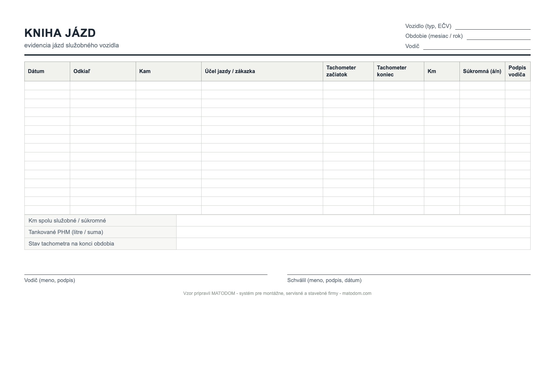Click the Odkiaľ column header
Image resolution: width=555 pixels, height=392 pixels.
tap(103, 71)
